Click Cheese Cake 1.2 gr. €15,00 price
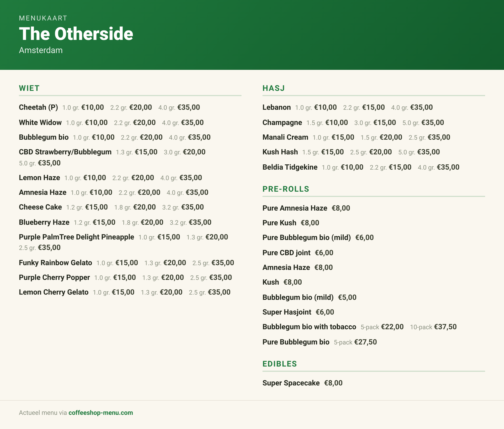The width and height of the screenshot is (504, 429). coord(87,207)
